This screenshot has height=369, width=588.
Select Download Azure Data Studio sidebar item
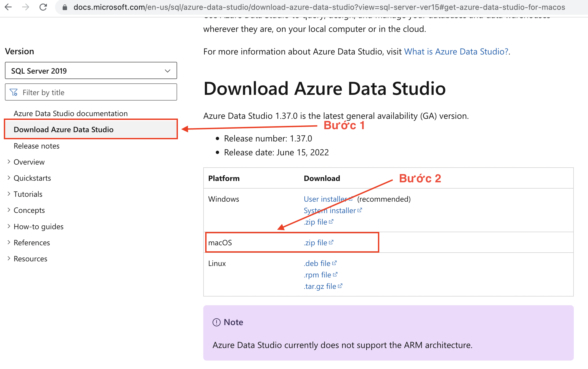pyautogui.click(x=63, y=129)
